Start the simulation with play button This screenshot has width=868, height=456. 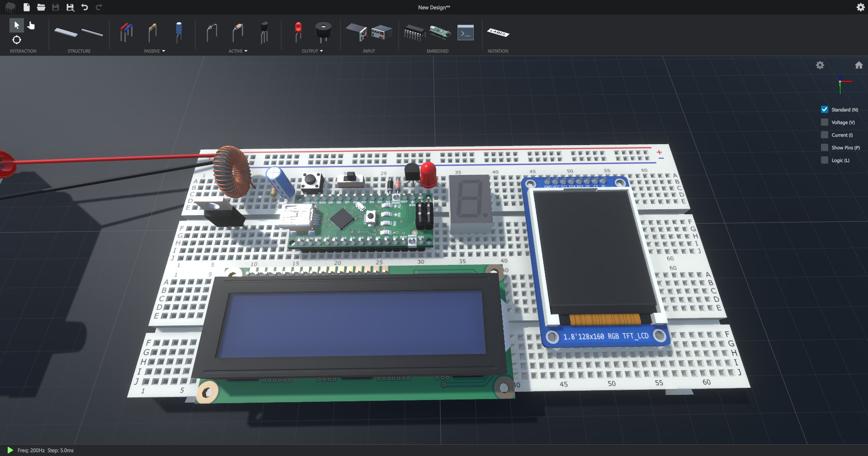point(10,450)
